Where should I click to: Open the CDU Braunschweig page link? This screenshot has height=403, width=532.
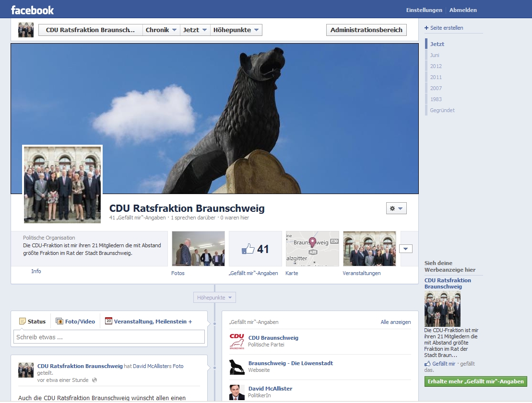[x=273, y=337]
